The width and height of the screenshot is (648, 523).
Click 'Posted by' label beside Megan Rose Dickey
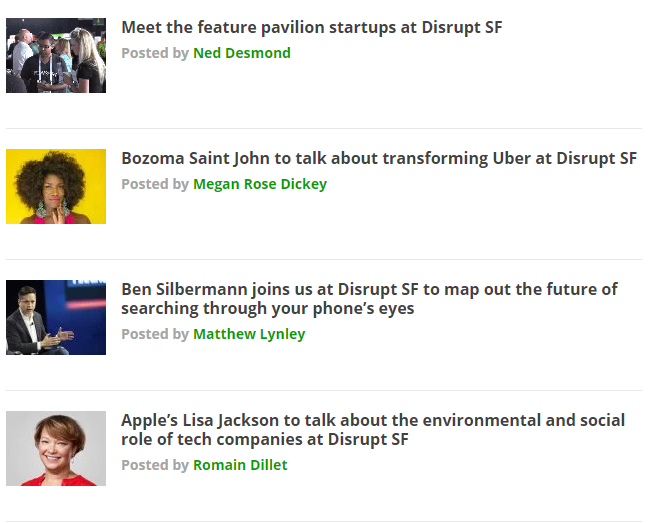(155, 184)
